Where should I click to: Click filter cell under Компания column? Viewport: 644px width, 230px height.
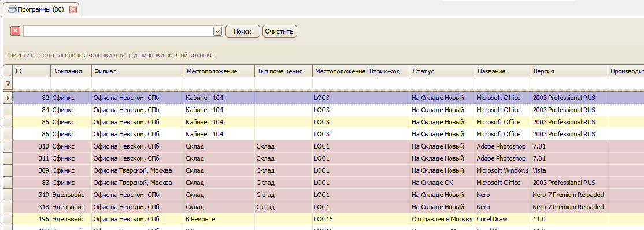(x=71, y=84)
